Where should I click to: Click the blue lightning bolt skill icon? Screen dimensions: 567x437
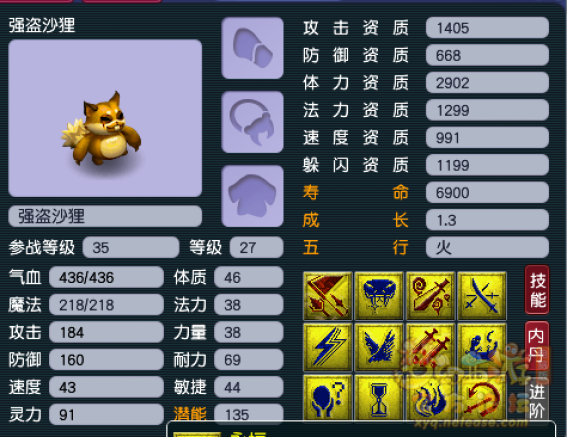point(328,347)
